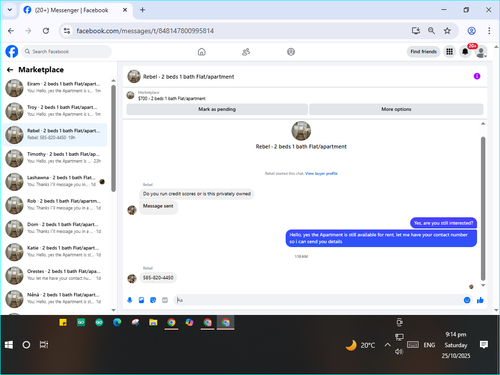Open the Groups icon in top navigation
The width and height of the screenshot is (500, 375).
[291, 52]
